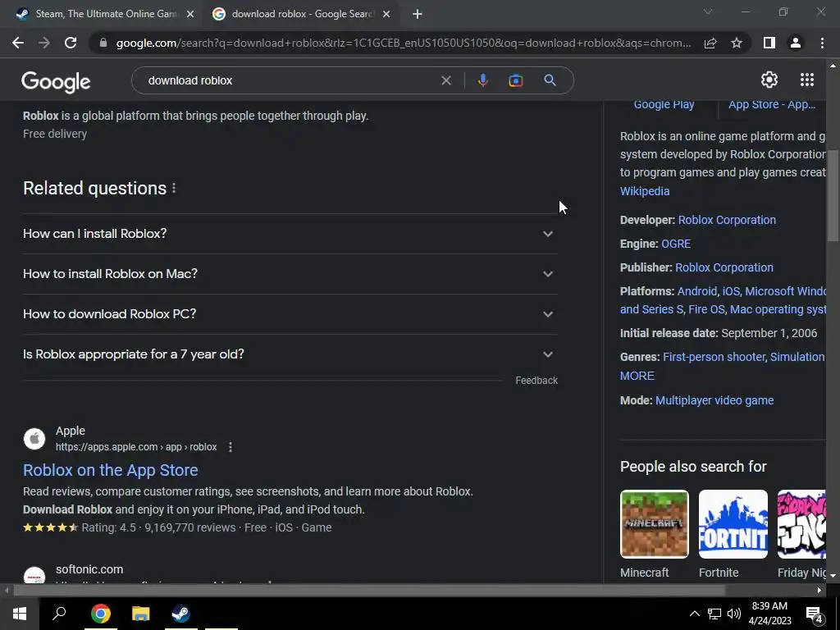Open Chrome profile icon
This screenshot has width=840, height=630.
(x=796, y=43)
